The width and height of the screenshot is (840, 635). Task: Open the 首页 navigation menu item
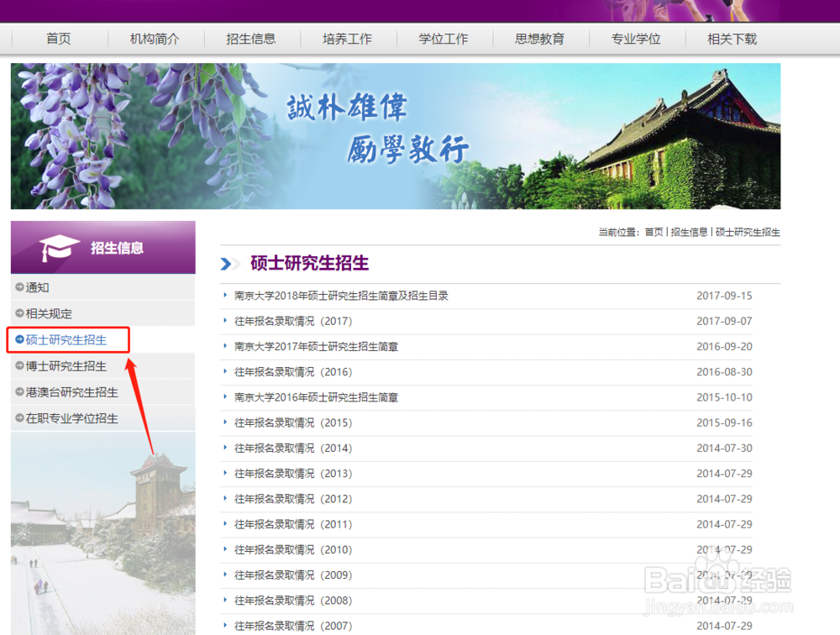click(59, 39)
